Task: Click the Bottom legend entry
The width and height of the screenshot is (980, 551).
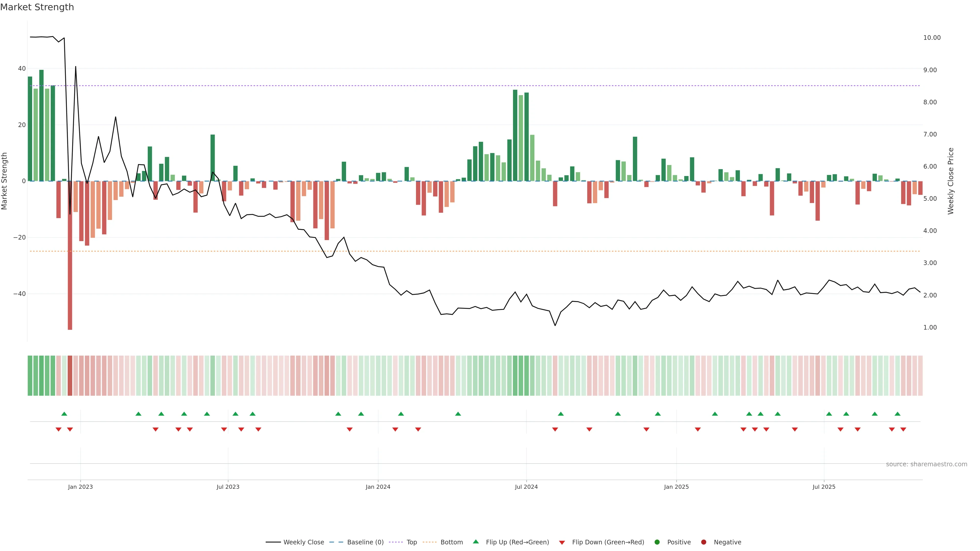Action: pos(451,542)
